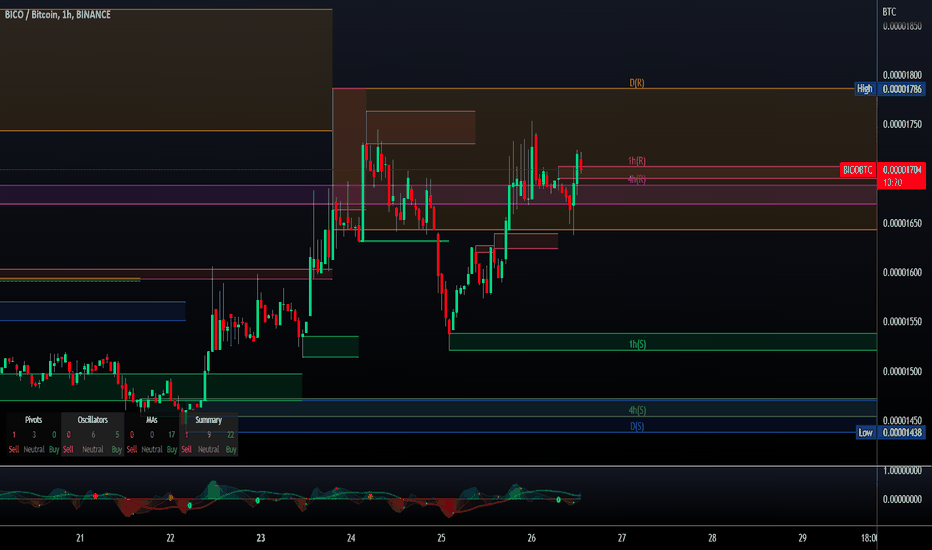Click the 0.00001500 price axis label

coord(902,372)
